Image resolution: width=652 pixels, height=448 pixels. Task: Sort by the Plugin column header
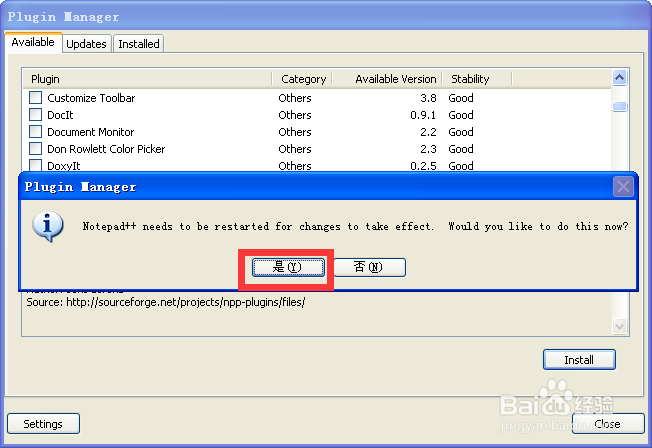148,79
